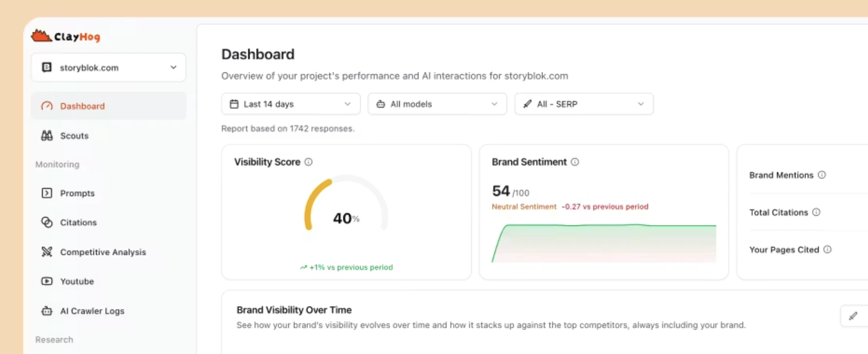This screenshot has width=868, height=354.
Task: Click the Dashboard gauge icon in sidebar
Action: pyautogui.click(x=47, y=106)
